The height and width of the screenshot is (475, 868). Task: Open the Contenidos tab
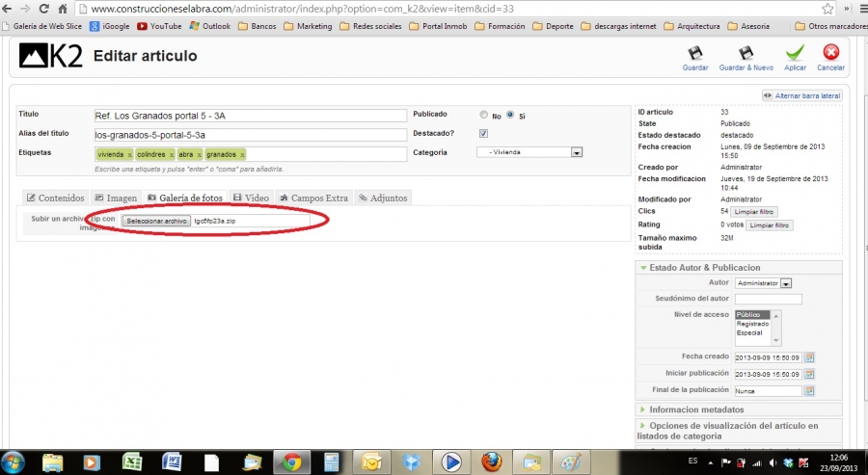coord(55,198)
